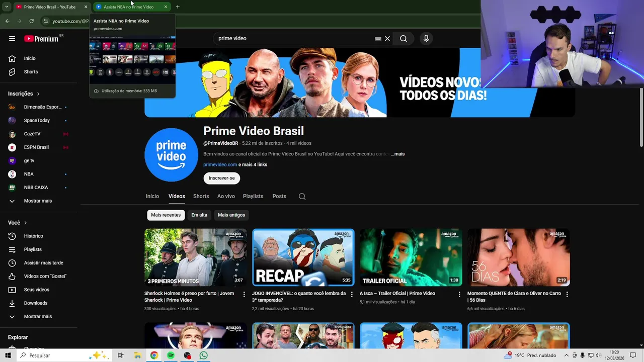The image size is (644, 362).
Task: Switch to the channel Playlists tab
Action: pos(253,196)
